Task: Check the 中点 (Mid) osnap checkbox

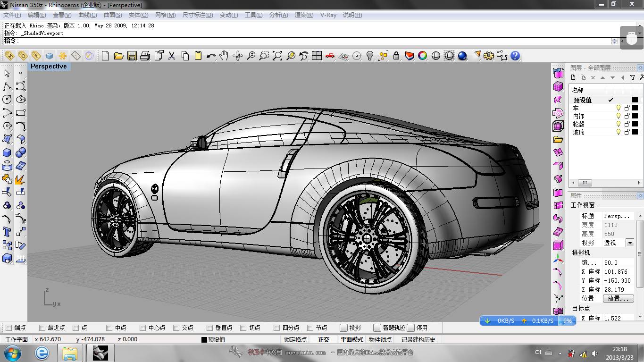Action: 109,328
